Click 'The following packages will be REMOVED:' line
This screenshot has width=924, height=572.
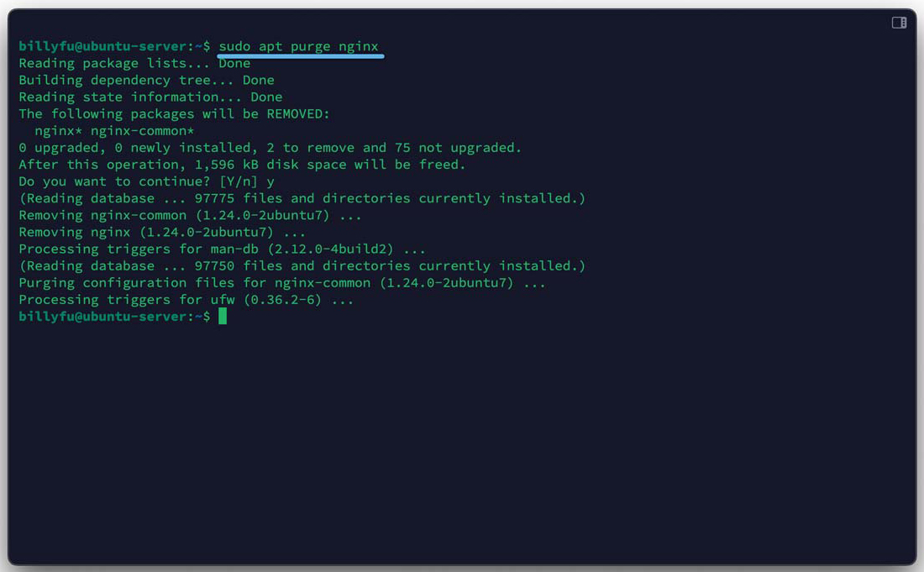pyautogui.click(x=174, y=113)
